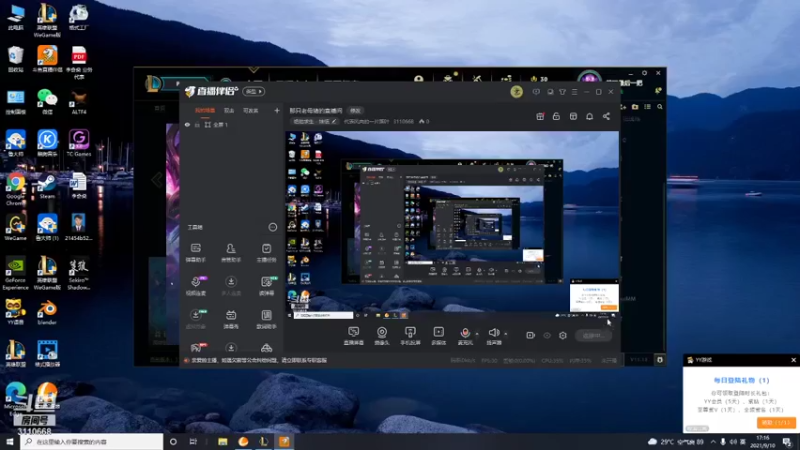Open File Explorer from taskbar
The height and width of the screenshot is (450, 800).
coord(222,442)
